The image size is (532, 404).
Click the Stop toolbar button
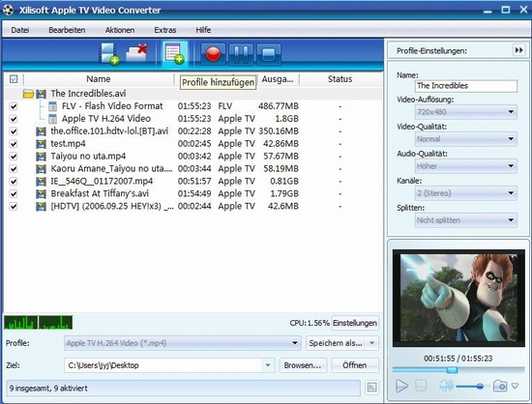tap(269, 54)
